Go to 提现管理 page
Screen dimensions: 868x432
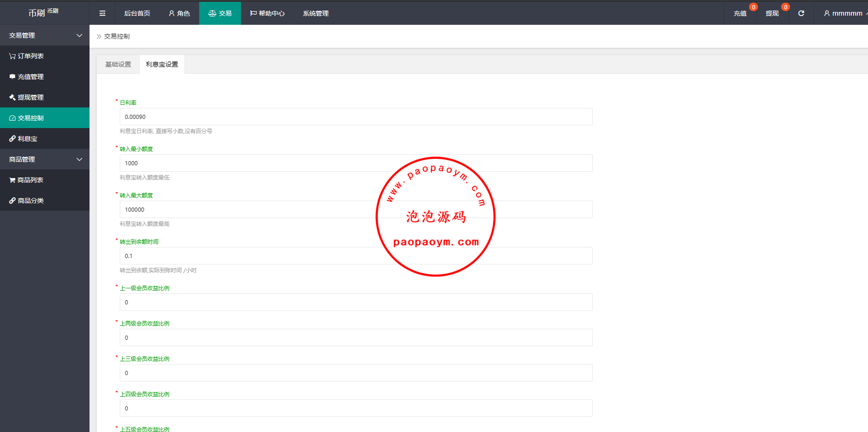point(45,97)
